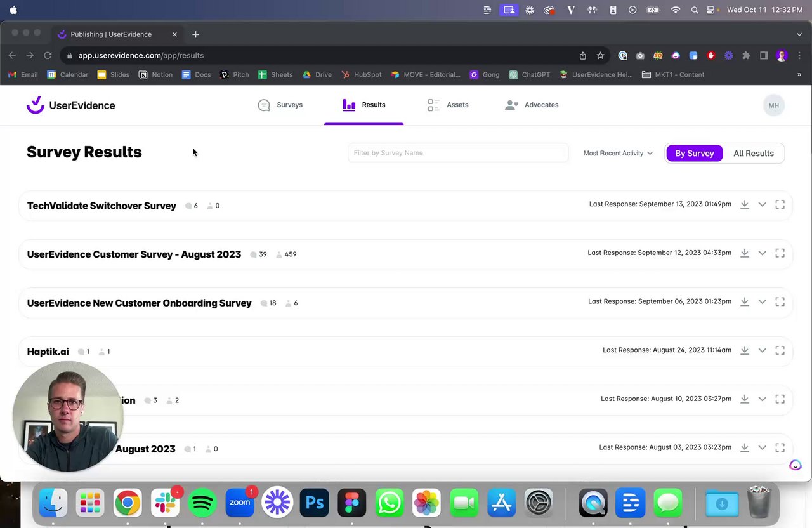Image resolution: width=812 pixels, height=528 pixels.
Task: Fullscreen UserEvidence Customer Survey August 2023
Action: coord(780,253)
